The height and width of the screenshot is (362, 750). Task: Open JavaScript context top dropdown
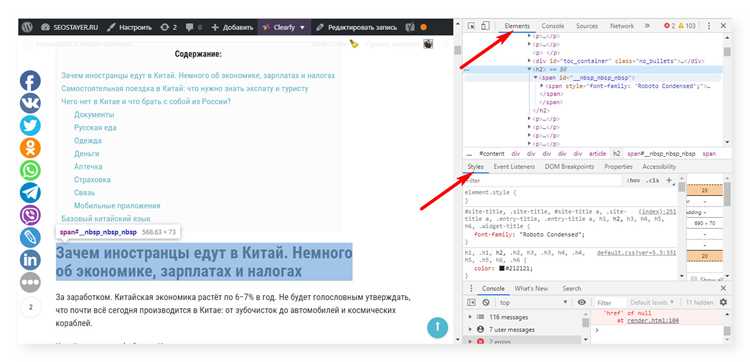(x=533, y=302)
